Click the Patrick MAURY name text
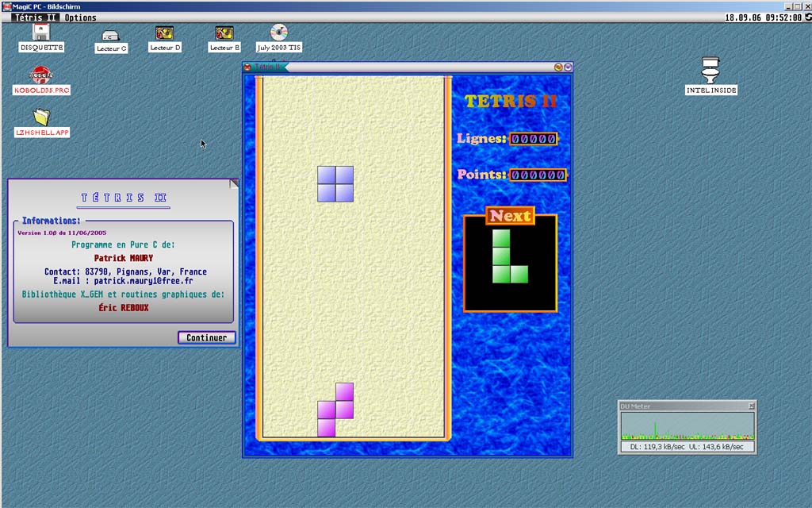 click(123, 258)
